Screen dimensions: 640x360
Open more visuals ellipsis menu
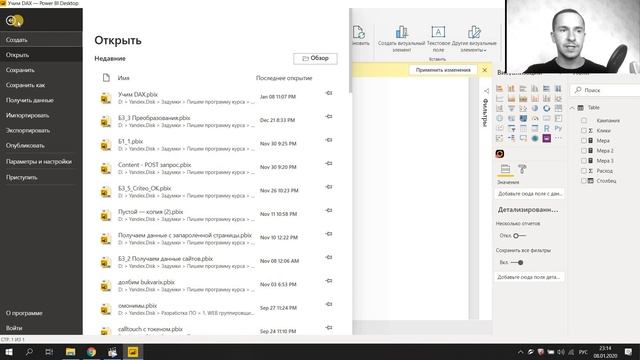click(558, 138)
